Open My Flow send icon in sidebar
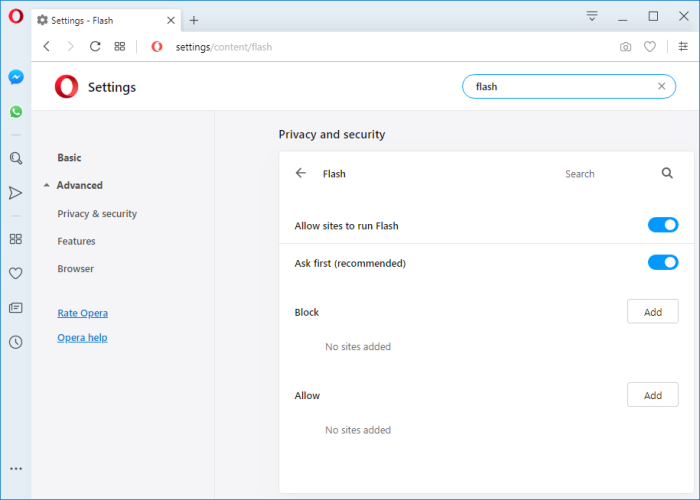This screenshot has width=700, height=500. pyautogui.click(x=15, y=193)
